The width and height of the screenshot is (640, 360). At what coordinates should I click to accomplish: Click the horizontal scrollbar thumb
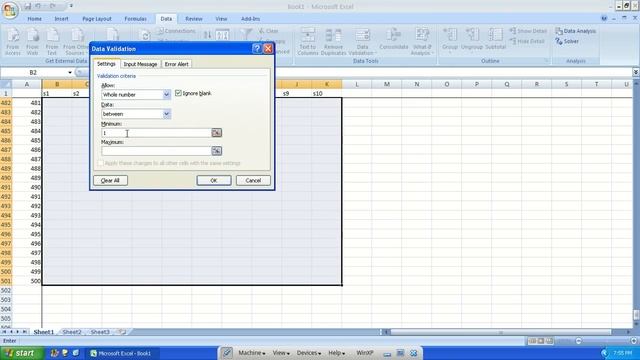point(501,332)
